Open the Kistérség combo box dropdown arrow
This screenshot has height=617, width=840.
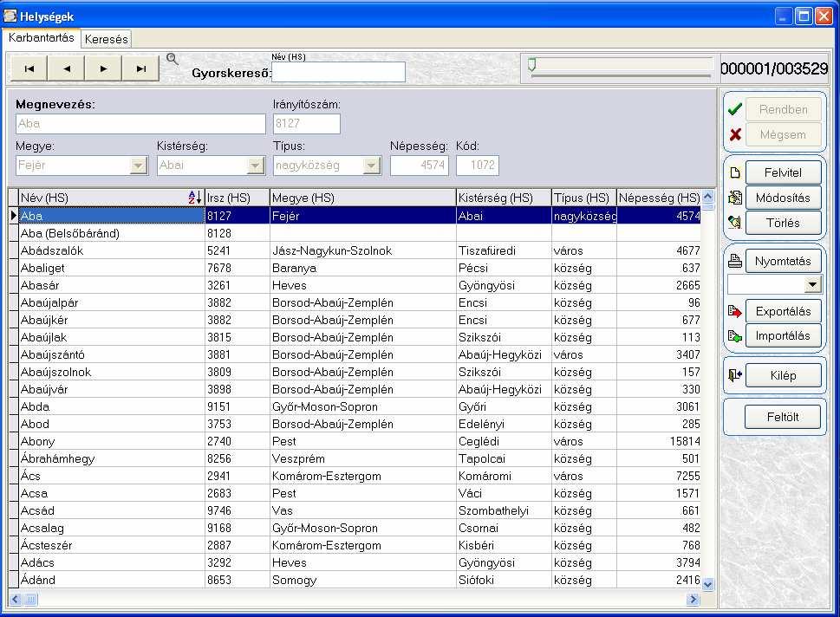[x=256, y=165]
